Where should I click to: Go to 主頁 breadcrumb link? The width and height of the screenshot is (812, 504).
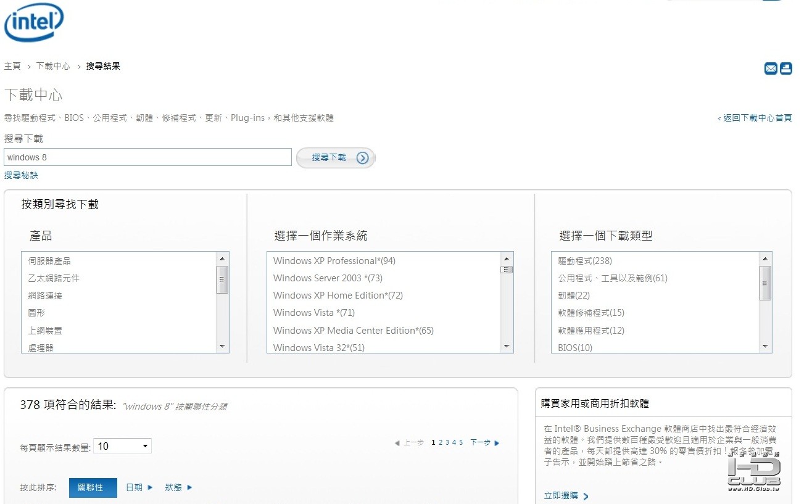pyautogui.click(x=12, y=66)
